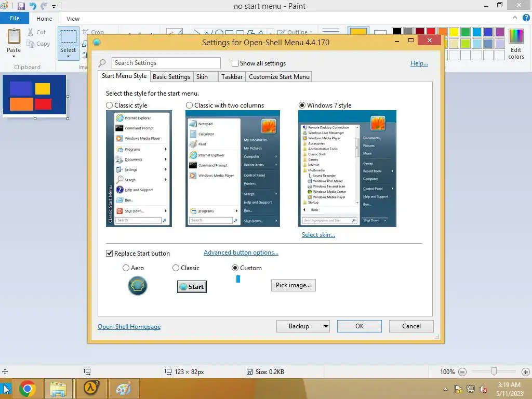
Task: Enable the Show all settings checkbox
Action: [x=235, y=63]
